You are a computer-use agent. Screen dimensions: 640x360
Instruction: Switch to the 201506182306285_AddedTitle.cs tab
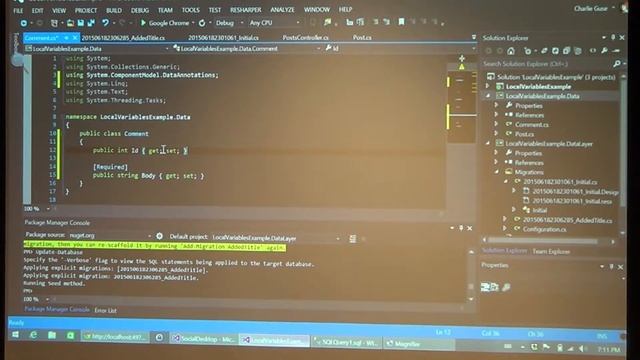[x=123, y=38]
